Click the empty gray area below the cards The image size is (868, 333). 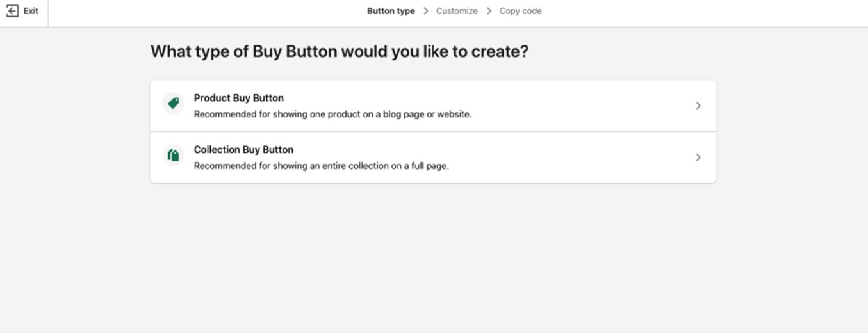point(433,256)
